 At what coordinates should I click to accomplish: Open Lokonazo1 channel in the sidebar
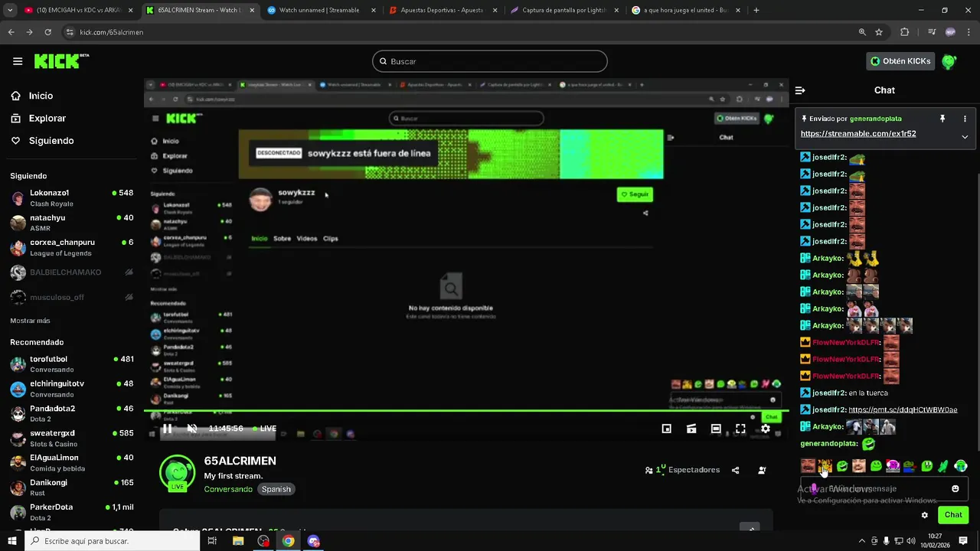[x=72, y=198]
